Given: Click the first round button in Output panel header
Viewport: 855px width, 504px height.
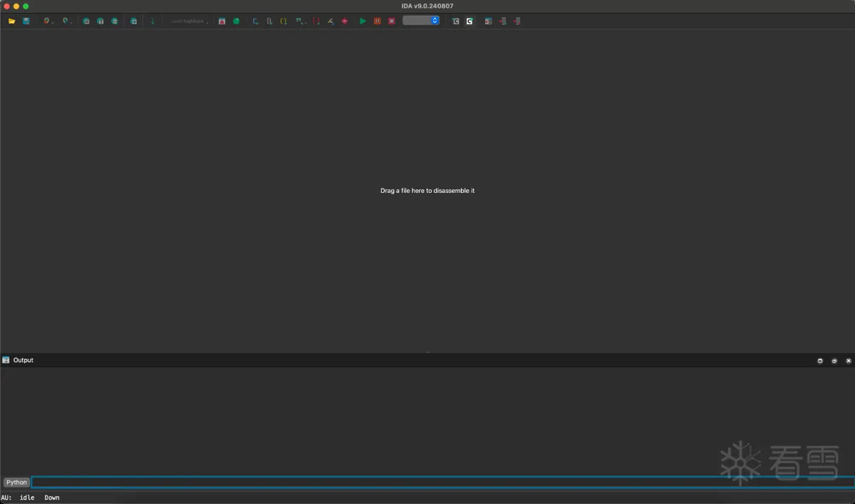Looking at the screenshot, I should point(820,361).
